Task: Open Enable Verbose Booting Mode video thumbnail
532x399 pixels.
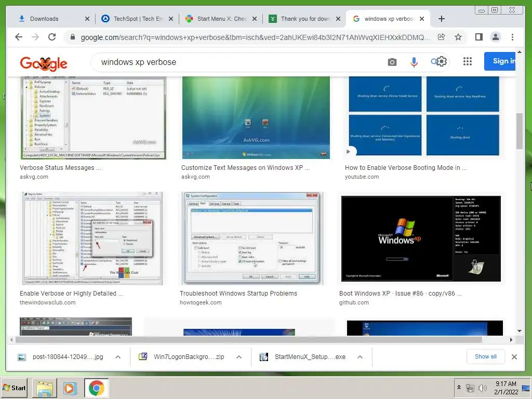Action: coord(424,116)
